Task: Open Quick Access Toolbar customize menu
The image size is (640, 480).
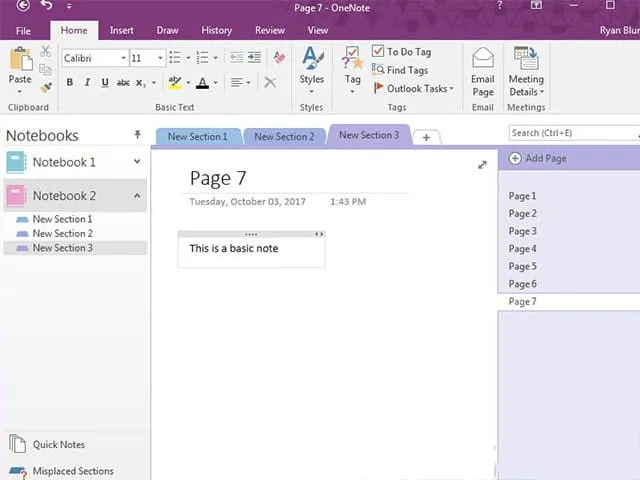Action: point(69,6)
